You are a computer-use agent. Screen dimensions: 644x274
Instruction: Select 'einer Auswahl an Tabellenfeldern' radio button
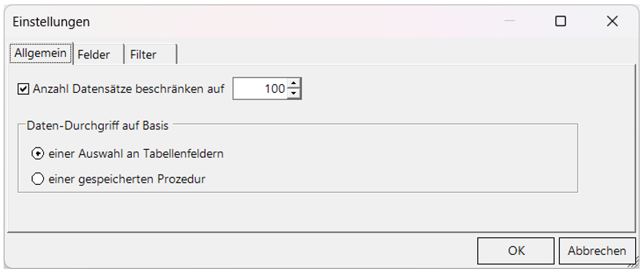37,154
